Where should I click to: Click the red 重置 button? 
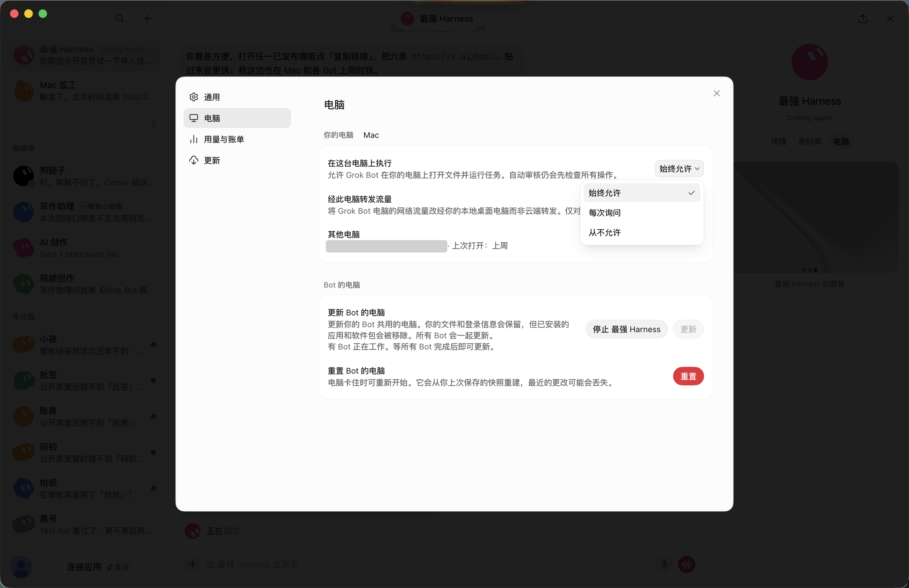pyautogui.click(x=688, y=376)
